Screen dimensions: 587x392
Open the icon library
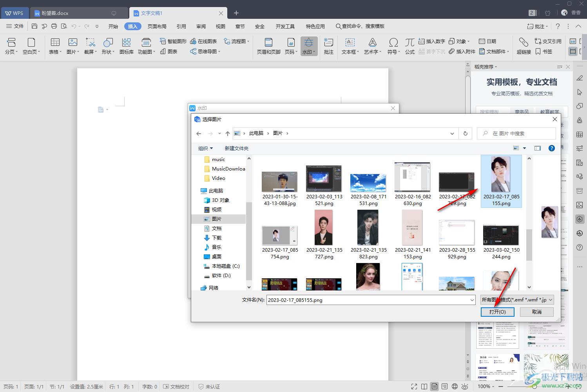coord(126,46)
